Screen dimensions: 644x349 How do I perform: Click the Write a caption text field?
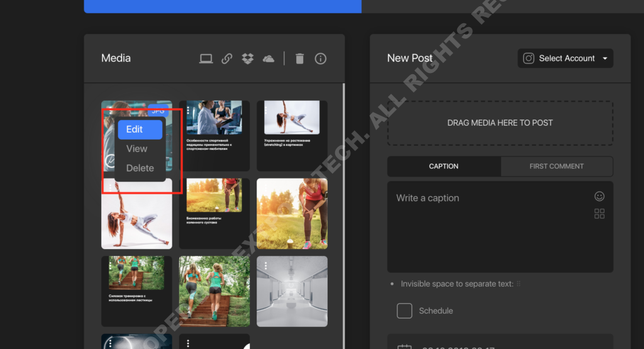click(491, 226)
